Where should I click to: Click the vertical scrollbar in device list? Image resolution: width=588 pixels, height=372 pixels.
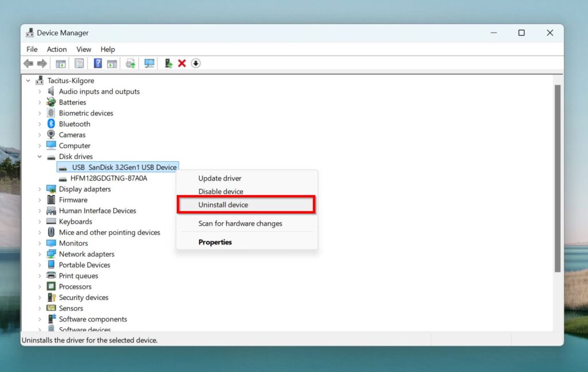pos(557,178)
